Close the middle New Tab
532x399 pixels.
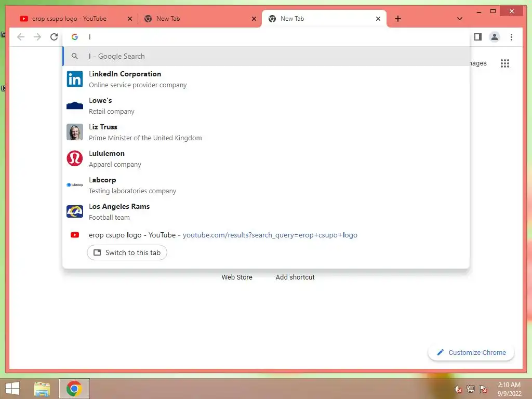pyautogui.click(x=254, y=19)
